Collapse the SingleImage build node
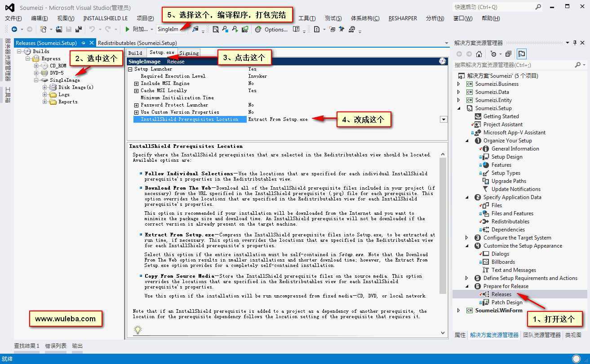 pos(36,80)
